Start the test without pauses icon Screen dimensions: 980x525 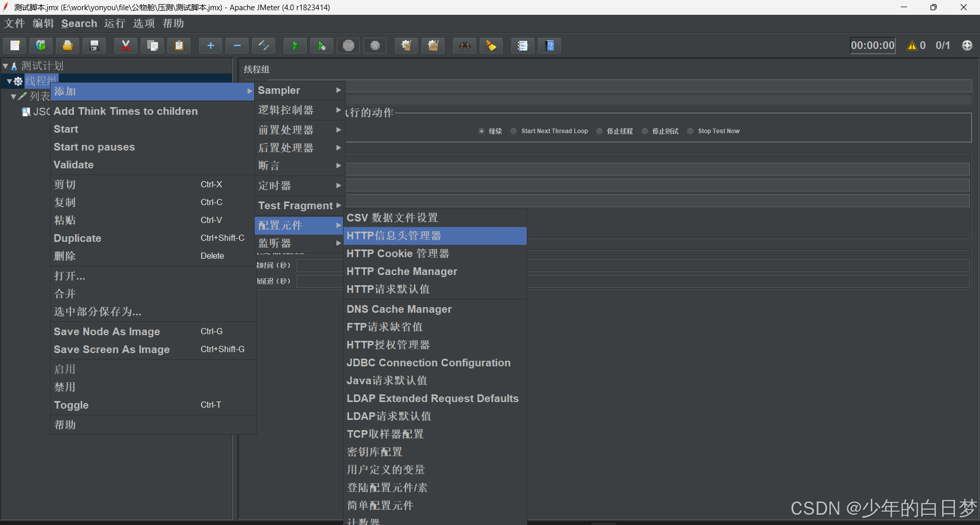tap(322, 45)
